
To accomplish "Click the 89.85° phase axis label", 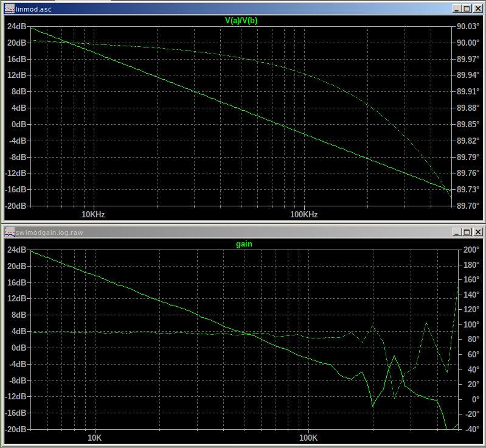I will coord(468,124).
